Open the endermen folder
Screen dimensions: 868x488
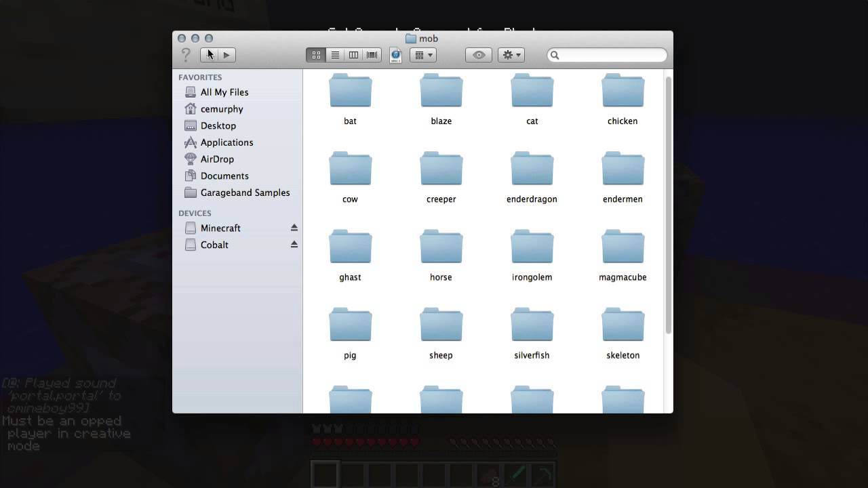tap(623, 169)
